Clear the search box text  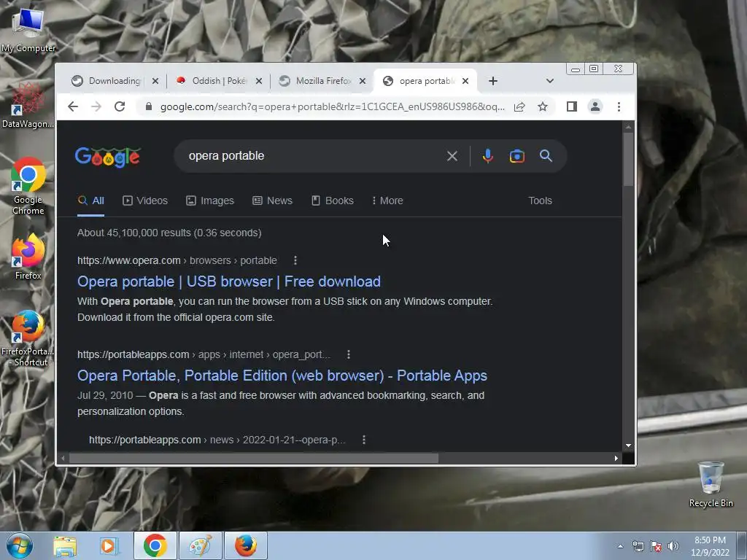click(452, 156)
